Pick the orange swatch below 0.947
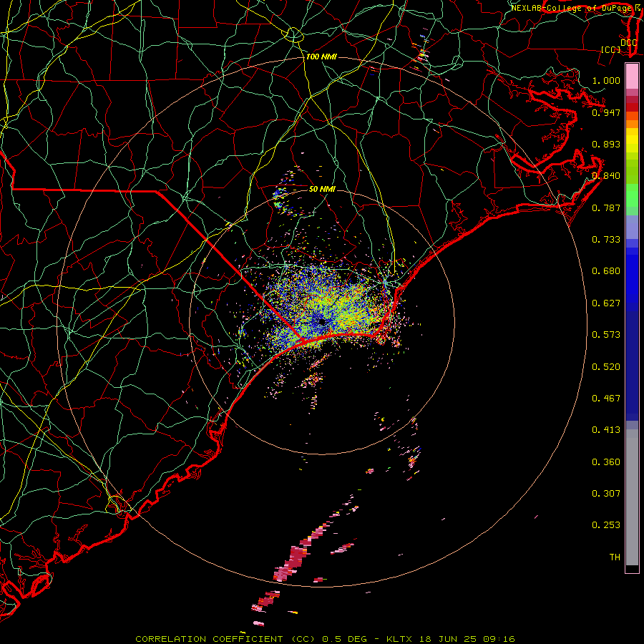644x644 pixels. coord(632,124)
